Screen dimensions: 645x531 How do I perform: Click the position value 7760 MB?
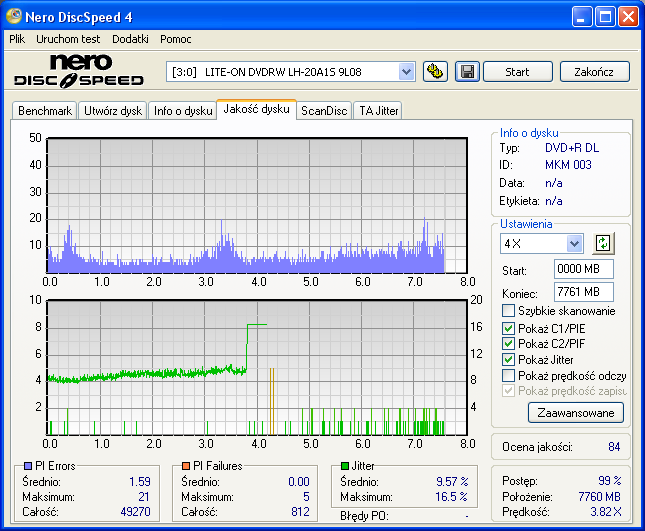click(x=599, y=497)
